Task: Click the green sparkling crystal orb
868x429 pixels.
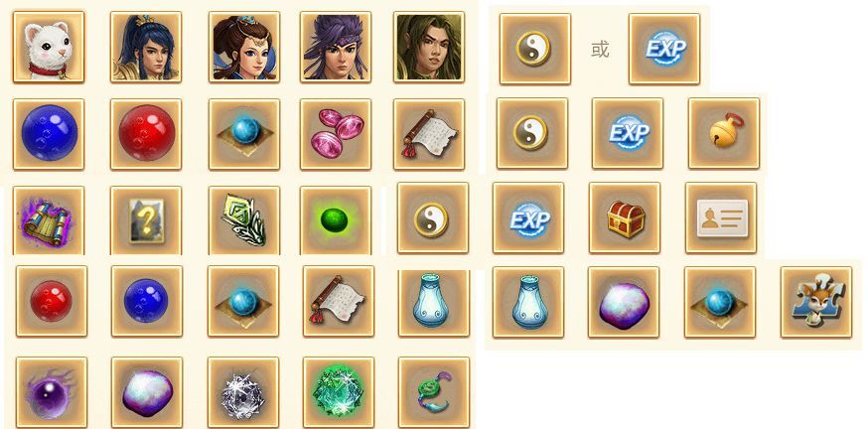Action: [x=339, y=392]
